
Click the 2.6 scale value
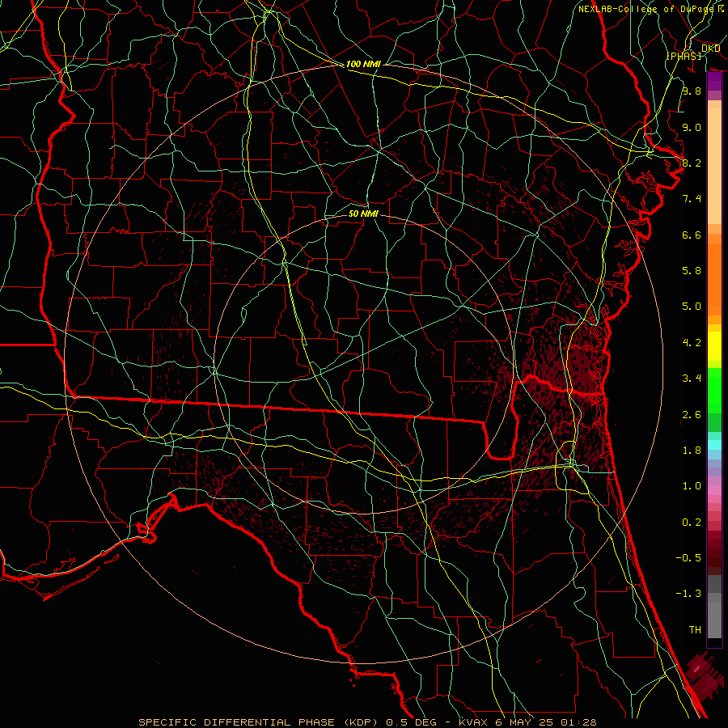(x=692, y=415)
